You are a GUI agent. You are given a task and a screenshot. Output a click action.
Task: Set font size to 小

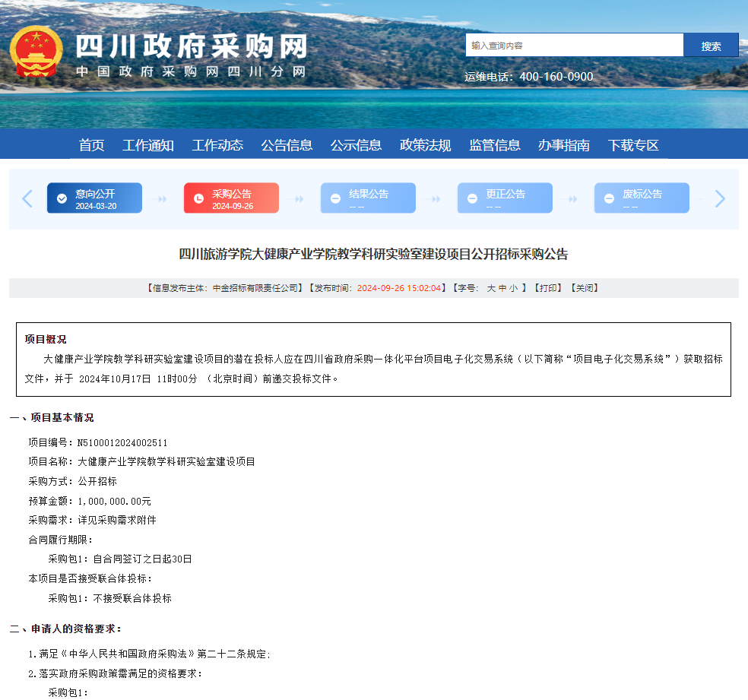[513, 288]
